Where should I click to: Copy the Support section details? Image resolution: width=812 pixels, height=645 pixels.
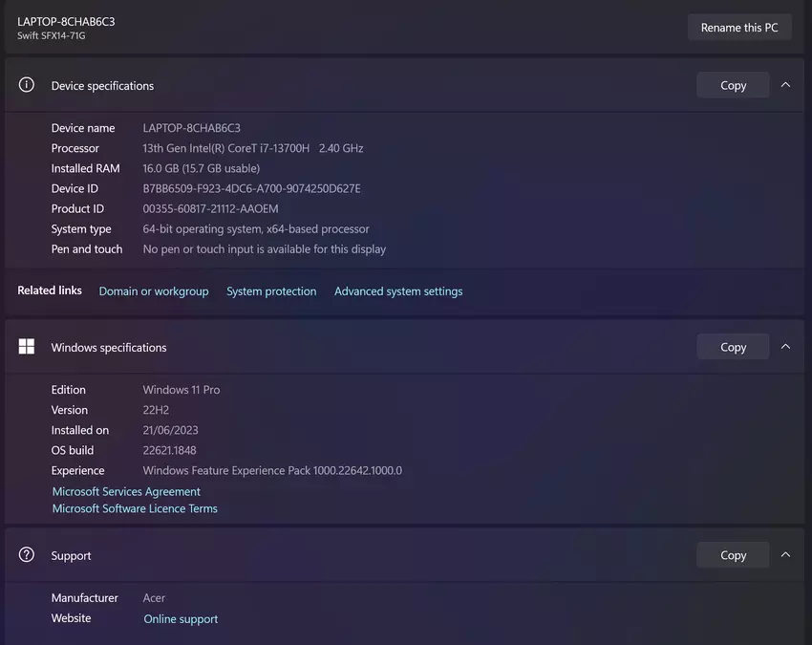click(x=733, y=555)
